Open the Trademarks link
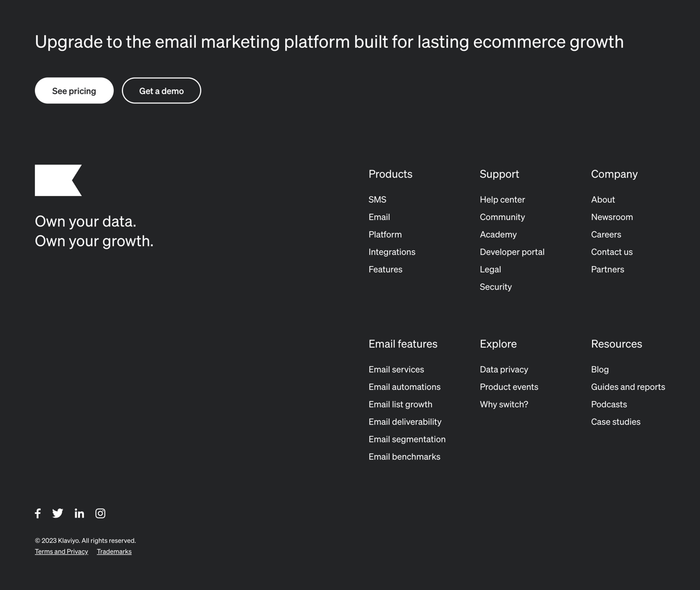700x590 pixels. [x=114, y=551]
